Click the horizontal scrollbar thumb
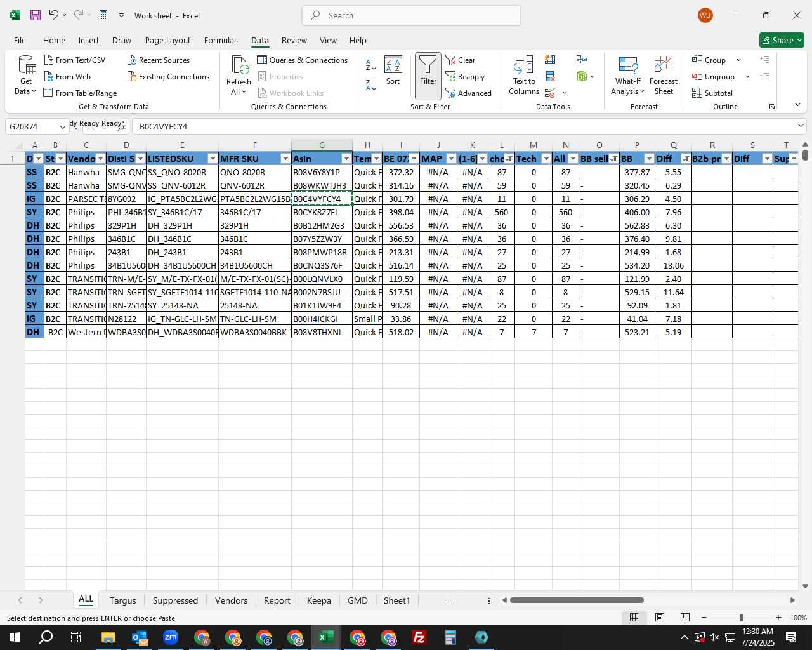812x650 pixels. (577, 600)
